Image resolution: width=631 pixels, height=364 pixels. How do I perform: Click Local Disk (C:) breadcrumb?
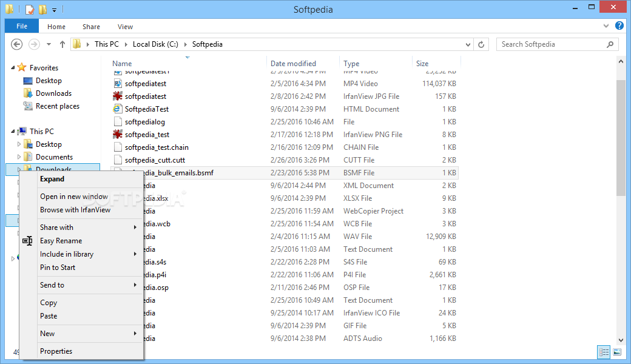155,44
